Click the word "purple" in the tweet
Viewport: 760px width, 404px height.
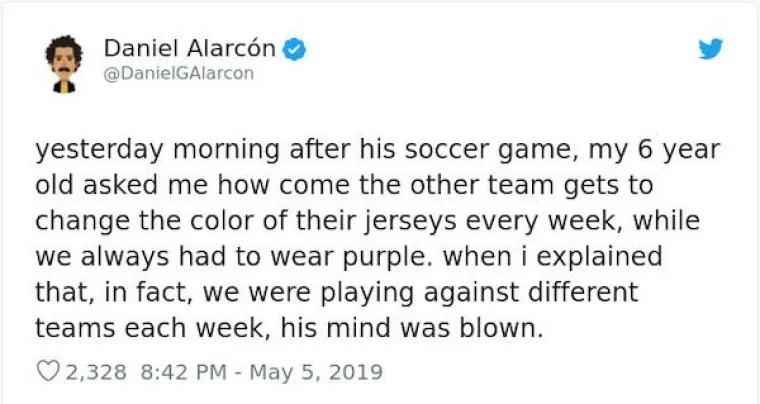pyautogui.click(x=382, y=256)
